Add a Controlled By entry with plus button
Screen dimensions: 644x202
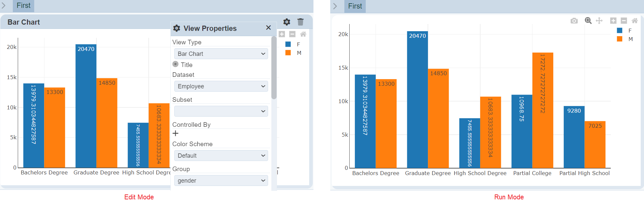coord(176,133)
